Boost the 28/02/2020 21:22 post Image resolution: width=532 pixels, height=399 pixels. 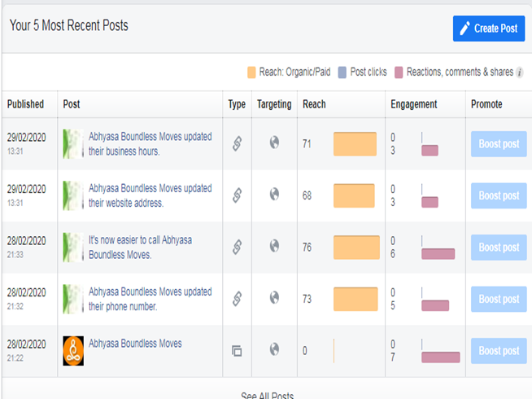click(499, 351)
